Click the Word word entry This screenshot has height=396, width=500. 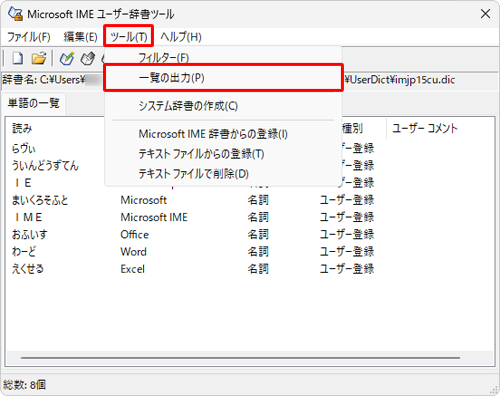(x=133, y=252)
